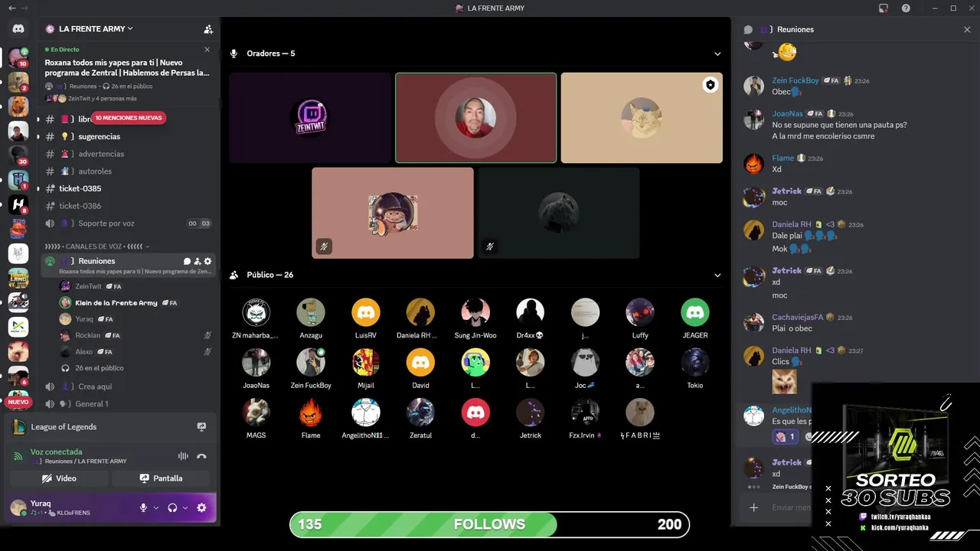Open Flame avatar in the audience
980x551 pixels.
coord(311,412)
